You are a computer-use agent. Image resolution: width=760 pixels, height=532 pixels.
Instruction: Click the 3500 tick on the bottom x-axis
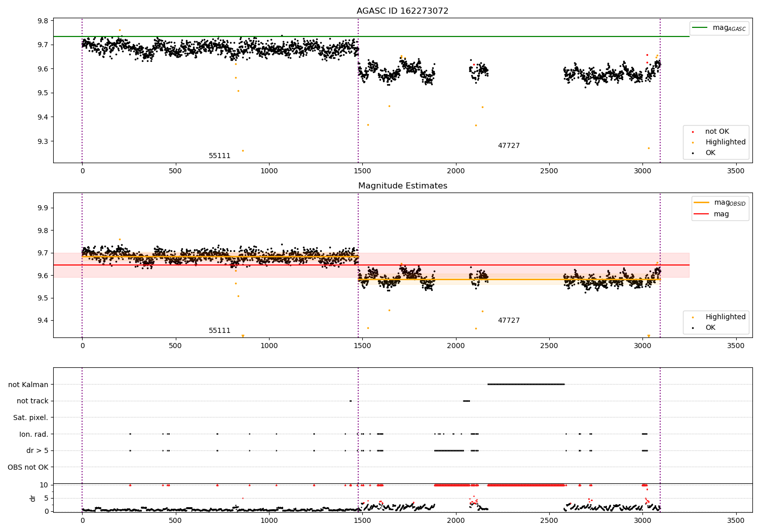pos(736,520)
